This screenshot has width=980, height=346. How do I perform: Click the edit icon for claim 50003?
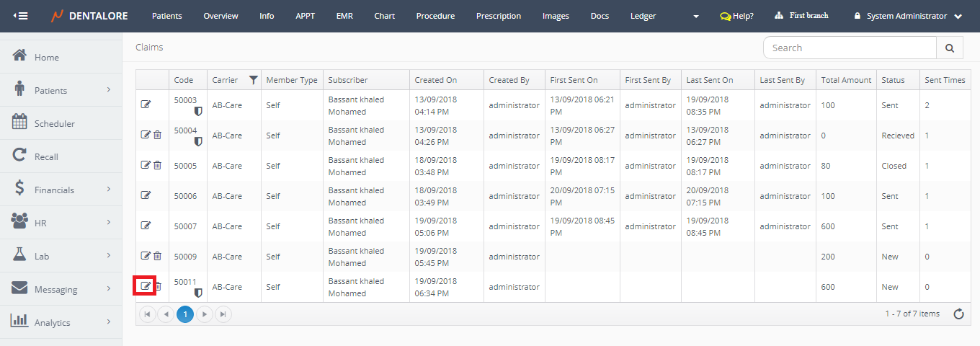(x=146, y=105)
